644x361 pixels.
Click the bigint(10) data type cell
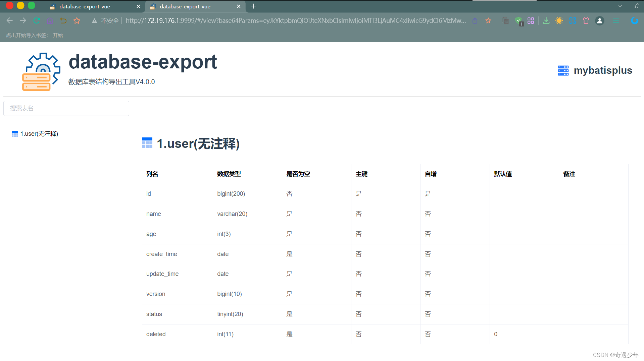(x=247, y=294)
